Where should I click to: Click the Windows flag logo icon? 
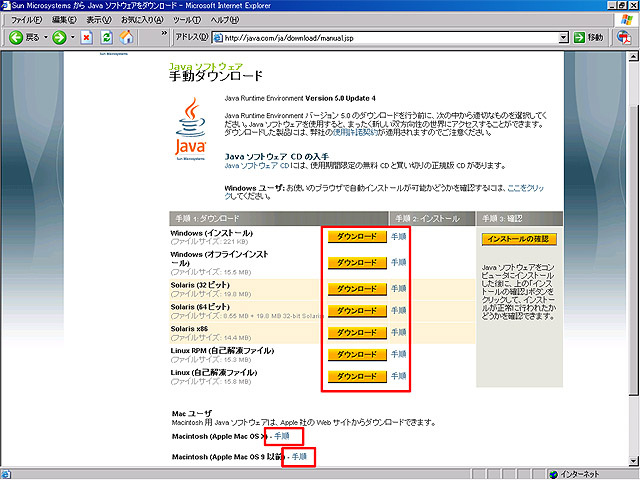(x=627, y=20)
